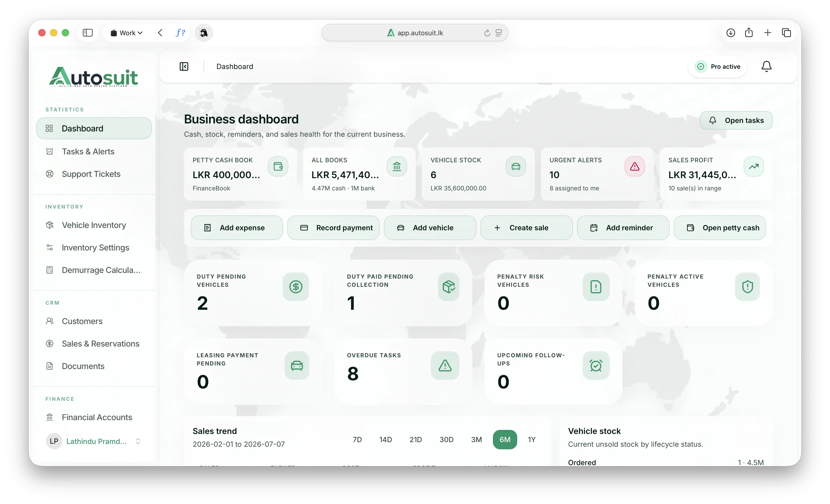Click Create sale
Viewport: 830px width, 504px height.
click(526, 228)
